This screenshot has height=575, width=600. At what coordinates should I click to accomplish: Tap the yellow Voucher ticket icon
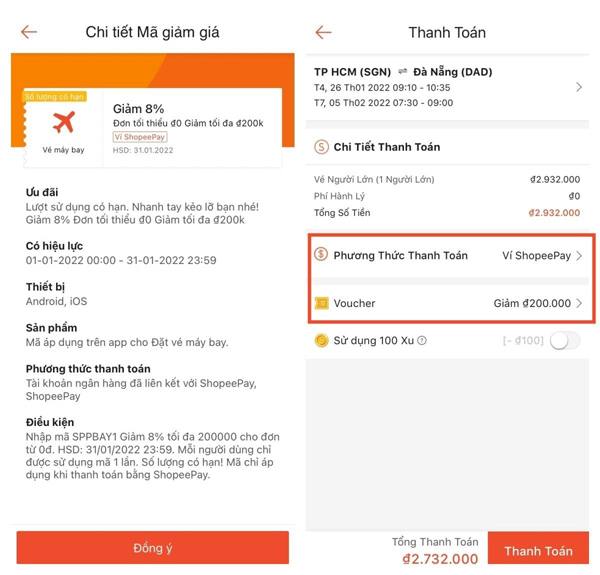point(321,303)
